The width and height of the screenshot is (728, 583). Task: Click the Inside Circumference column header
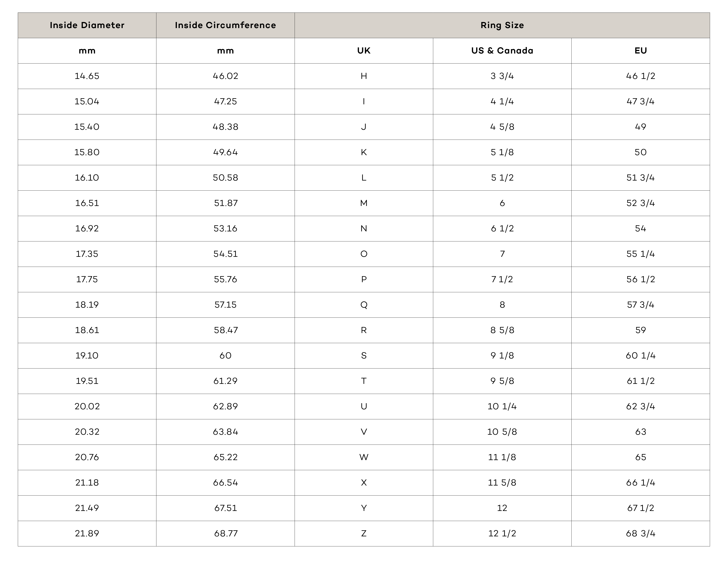click(x=225, y=25)
